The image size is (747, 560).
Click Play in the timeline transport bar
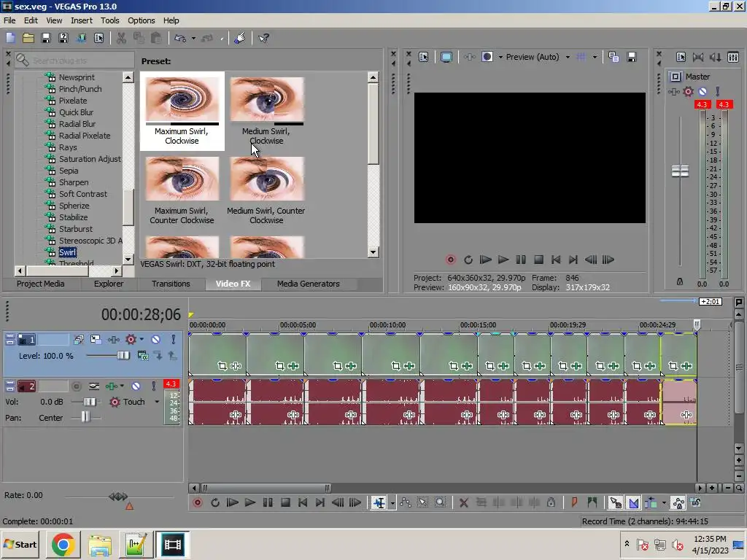pos(249,502)
